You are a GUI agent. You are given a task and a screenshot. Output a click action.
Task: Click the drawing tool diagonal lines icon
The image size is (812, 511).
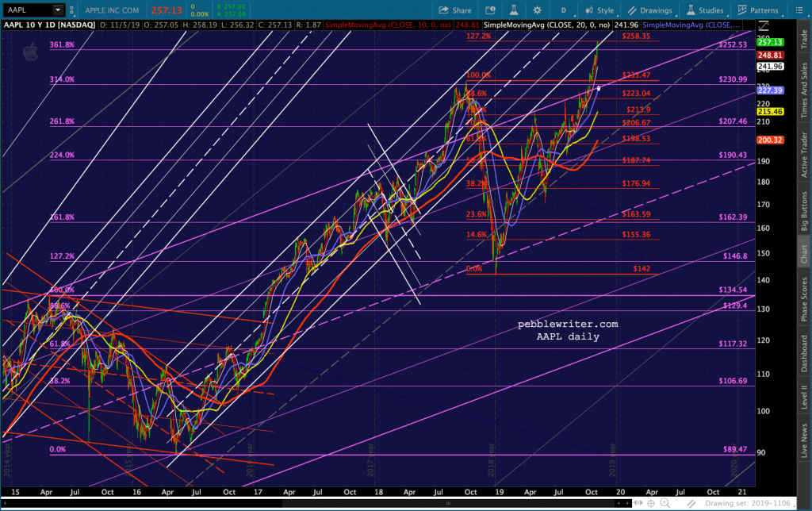[691, 503]
